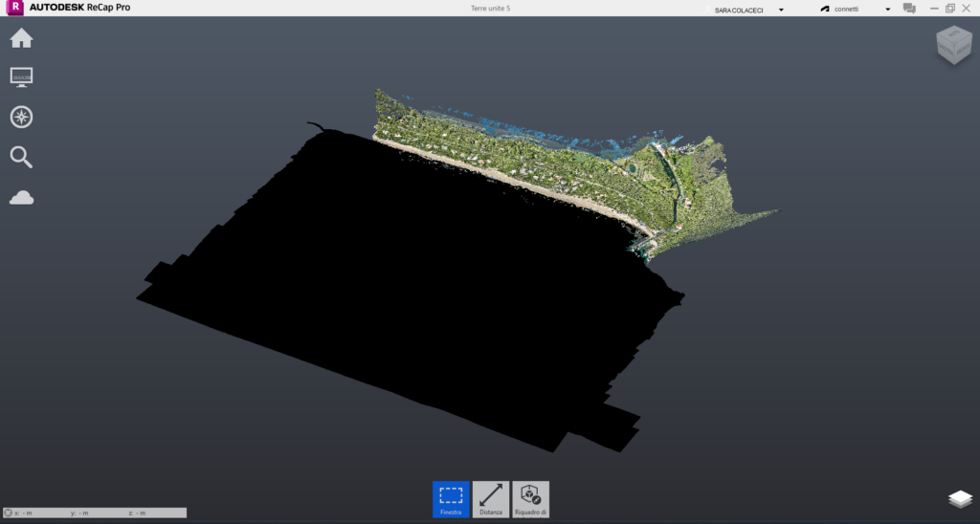The image size is (980, 524).
Task: Click the display settings monitor icon
Action: click(21, 77)
